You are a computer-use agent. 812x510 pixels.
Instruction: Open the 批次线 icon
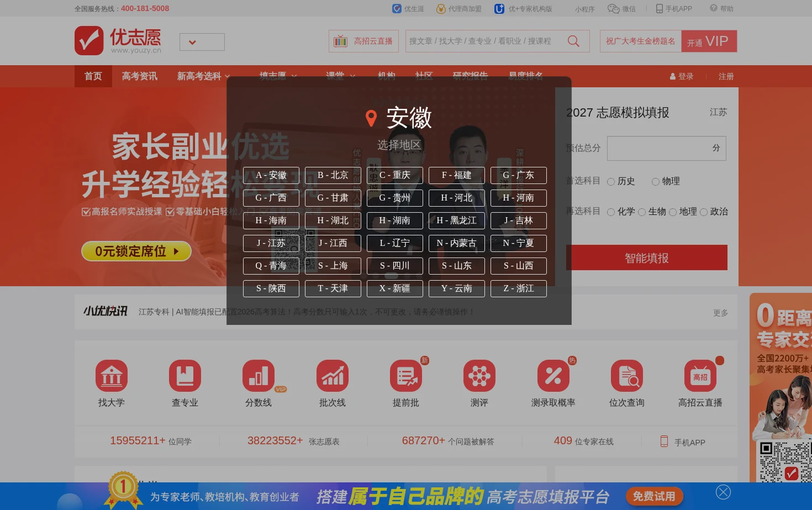click(333, 376)
